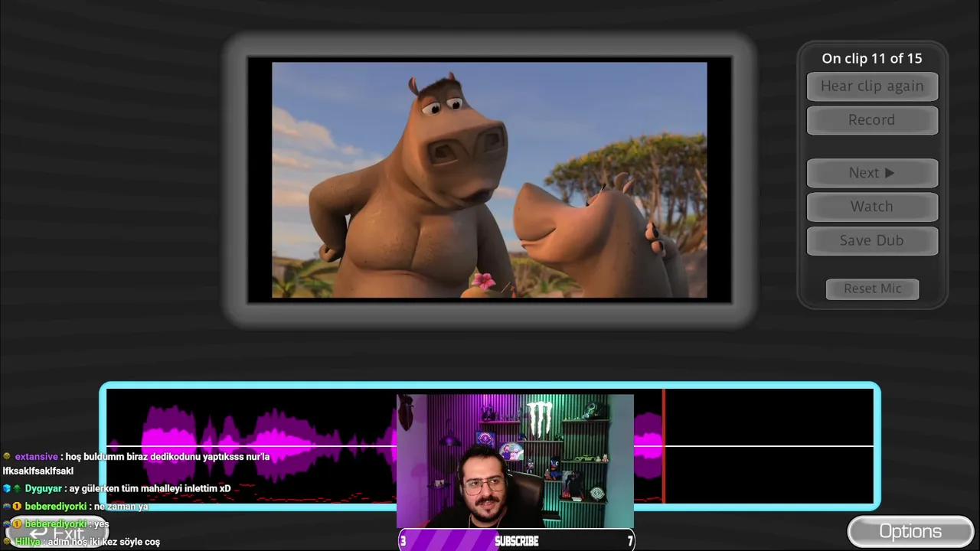The height and width of the screenshot is (551, 980).
Task: Click the red playhead marker on the waveform
Action: [664, 446]
